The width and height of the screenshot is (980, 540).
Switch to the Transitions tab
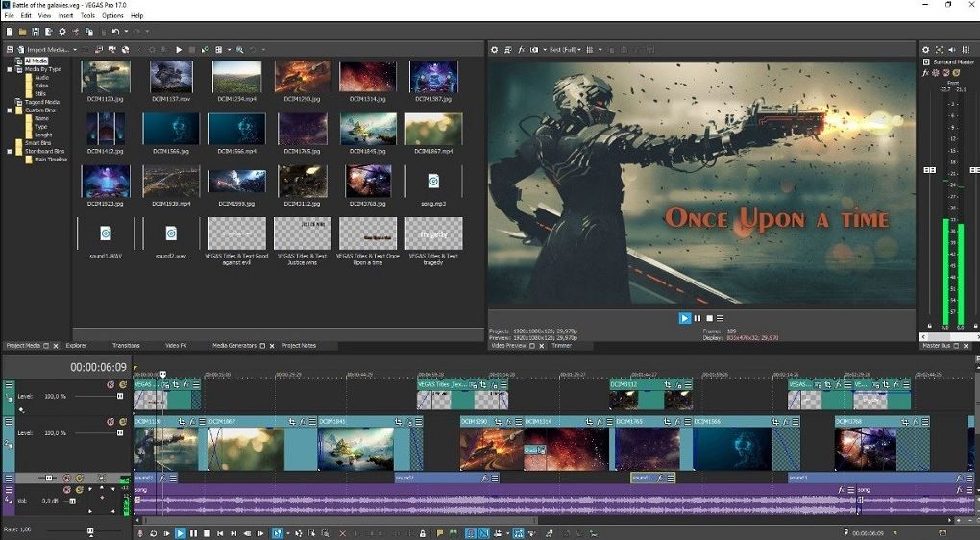click(x=126, y=345)
